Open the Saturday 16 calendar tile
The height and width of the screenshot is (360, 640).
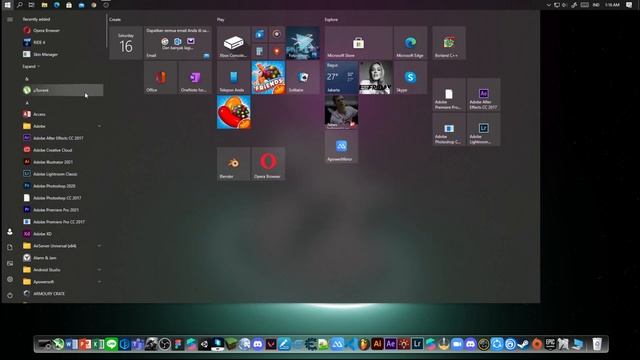click(126, 43)
